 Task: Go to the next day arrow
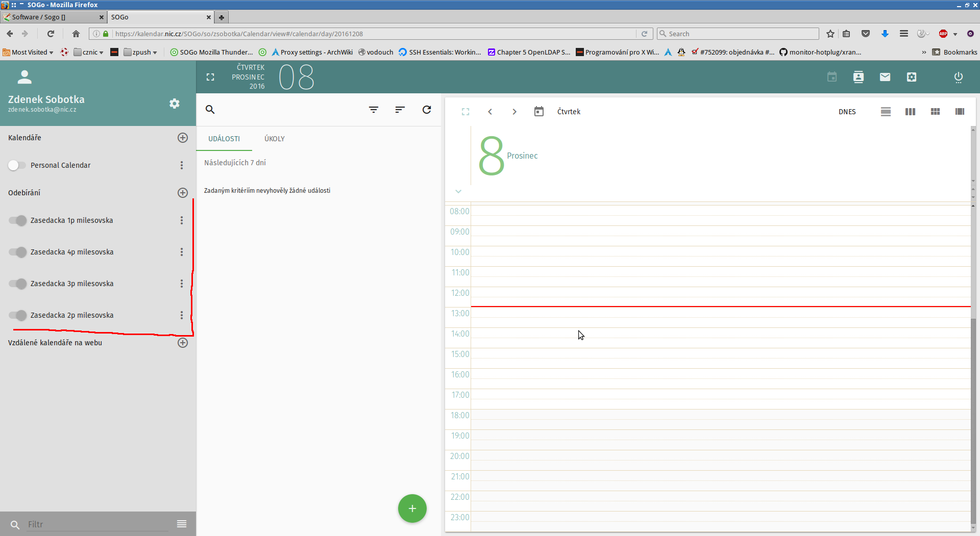click(514, 112)
